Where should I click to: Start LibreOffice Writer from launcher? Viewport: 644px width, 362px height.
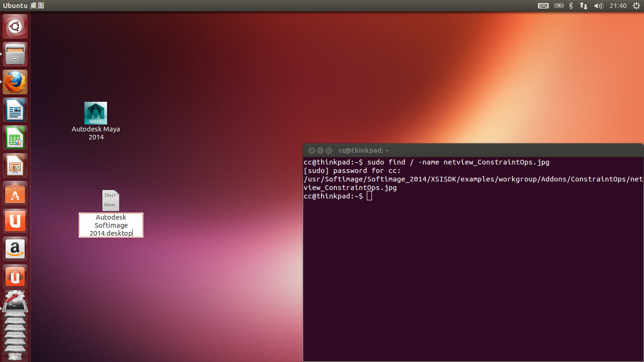15,110
